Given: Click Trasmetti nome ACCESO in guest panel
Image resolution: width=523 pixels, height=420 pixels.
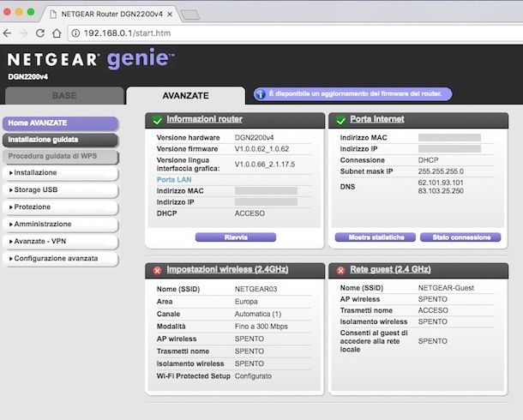Looking at the screenshot, I should point(433,310).
